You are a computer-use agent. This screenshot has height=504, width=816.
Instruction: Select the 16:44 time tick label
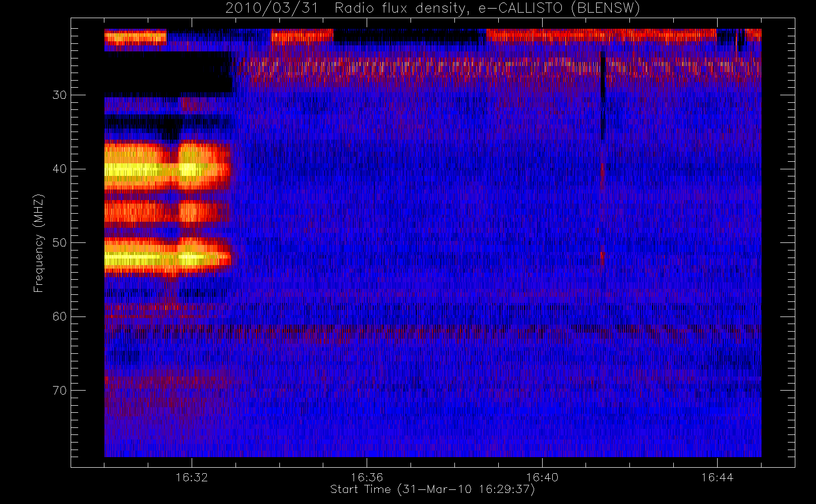[x=717, y=477]
